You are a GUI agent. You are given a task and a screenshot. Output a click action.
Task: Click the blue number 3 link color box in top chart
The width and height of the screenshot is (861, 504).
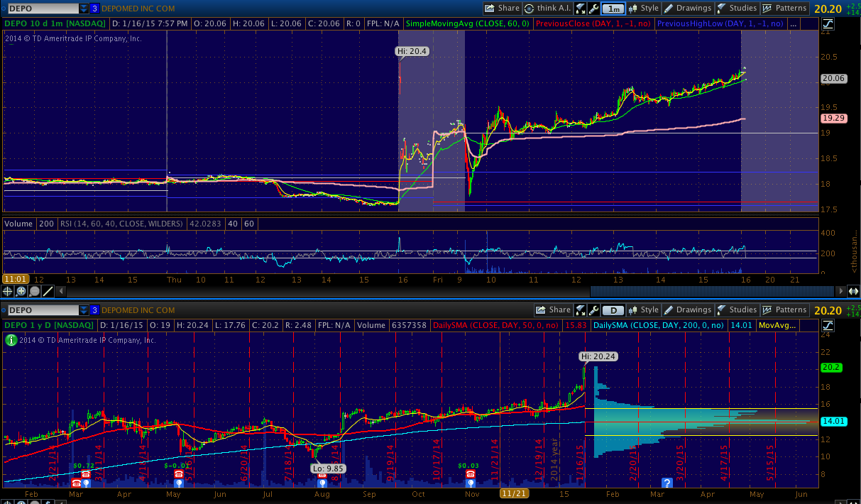pos(94,9)
